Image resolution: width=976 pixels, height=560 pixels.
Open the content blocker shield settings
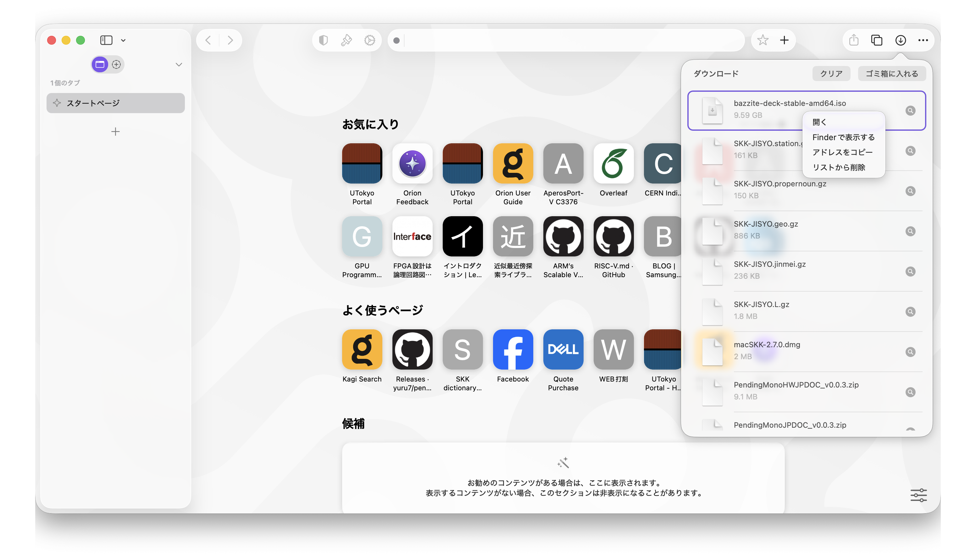point(323,40)
